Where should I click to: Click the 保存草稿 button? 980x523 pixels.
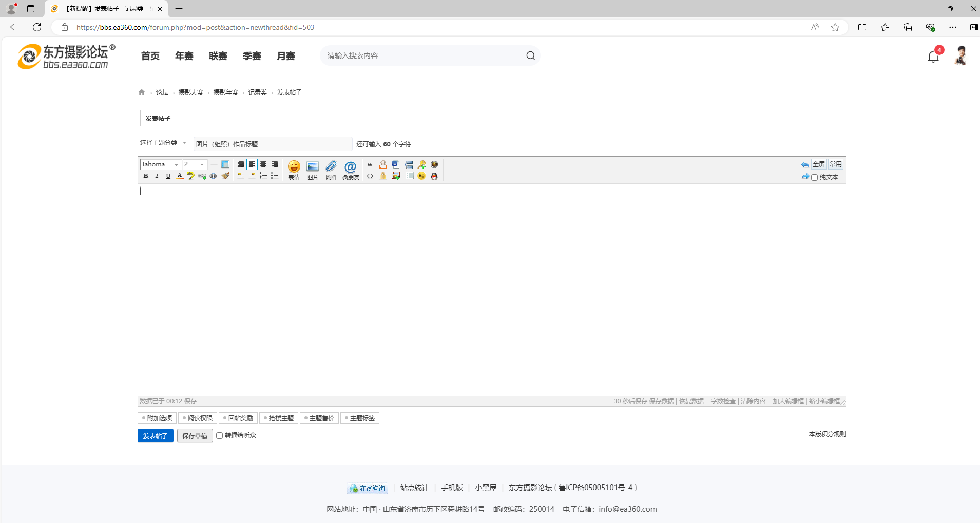click(x=195, y=436)
